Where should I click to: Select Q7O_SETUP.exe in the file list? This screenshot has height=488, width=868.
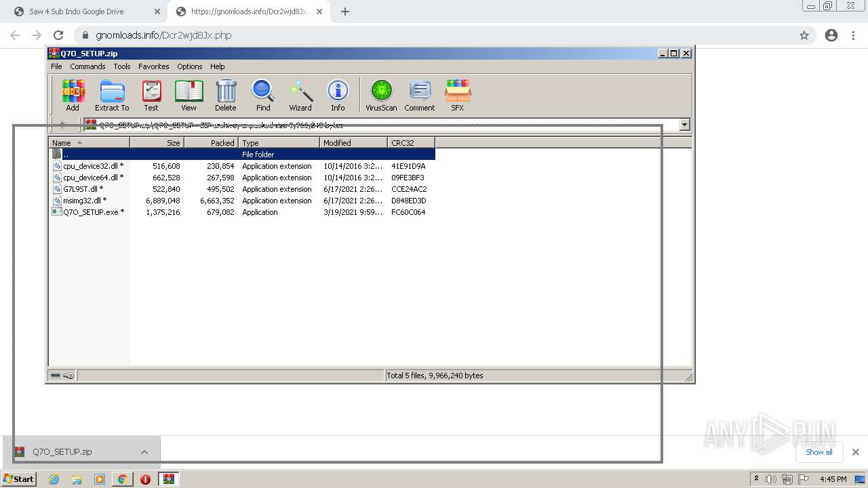tap(242, 212)
